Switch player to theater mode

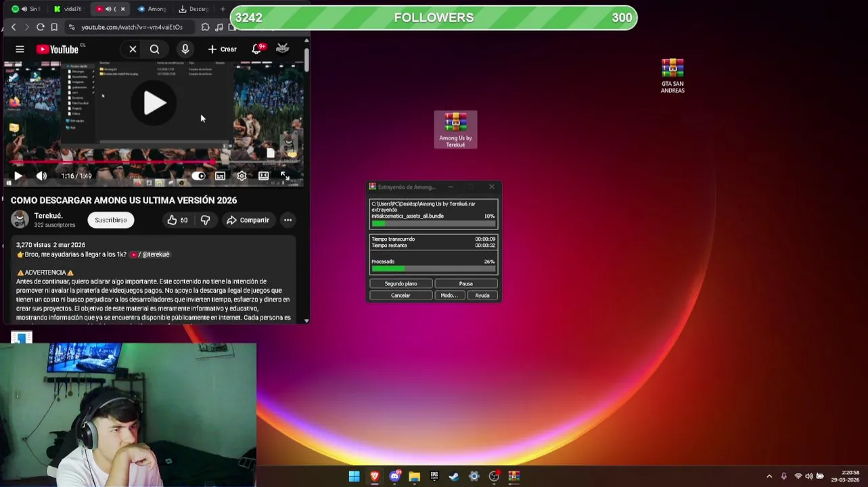point(263,176)
